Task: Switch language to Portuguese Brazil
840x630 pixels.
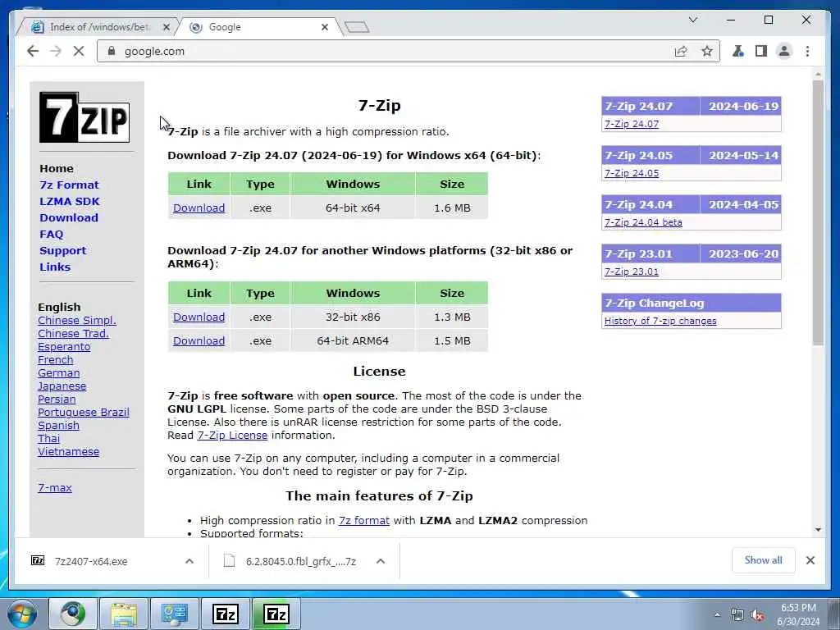Action: click(x=84, y=412)
